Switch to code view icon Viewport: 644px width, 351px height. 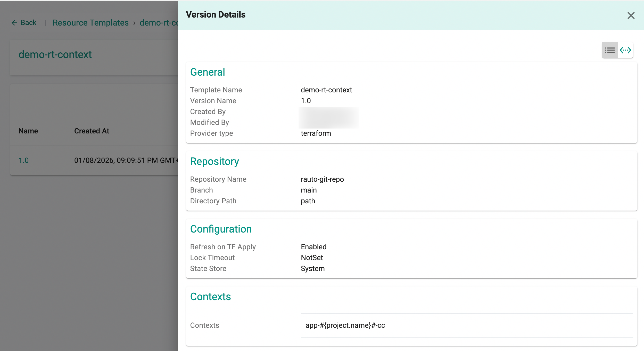625,50
